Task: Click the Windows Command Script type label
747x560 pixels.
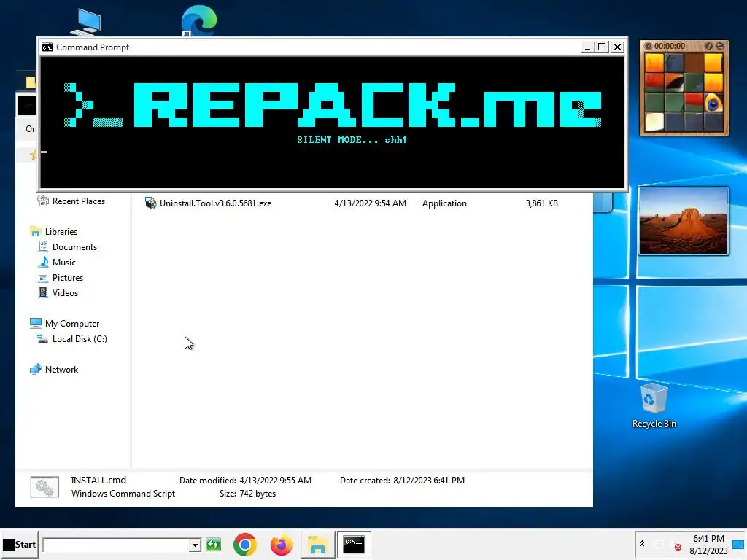Action: [x=123, y=494]
